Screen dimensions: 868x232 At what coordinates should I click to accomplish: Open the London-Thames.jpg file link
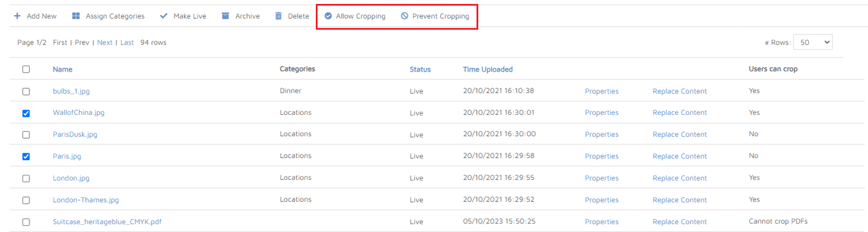pos(86,200)
